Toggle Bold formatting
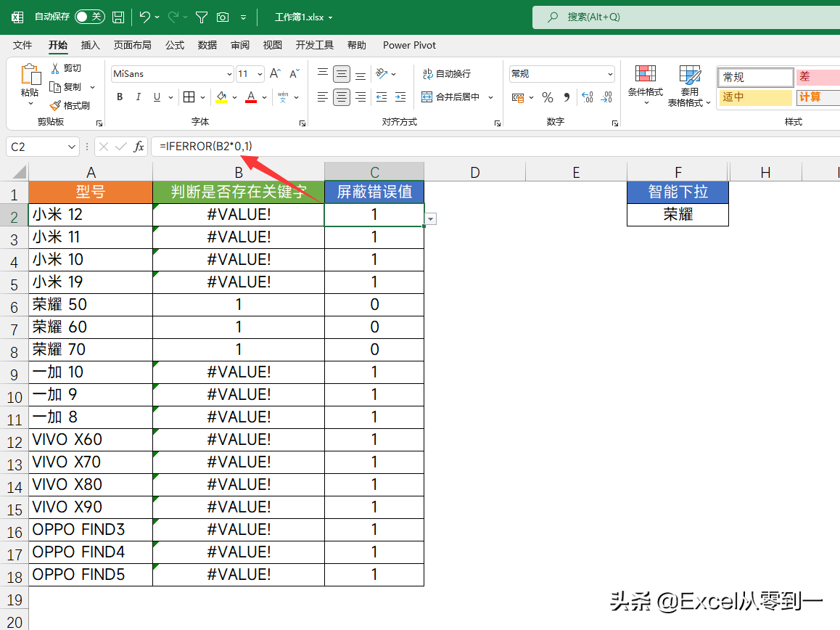840x630 pixels. 120,97
